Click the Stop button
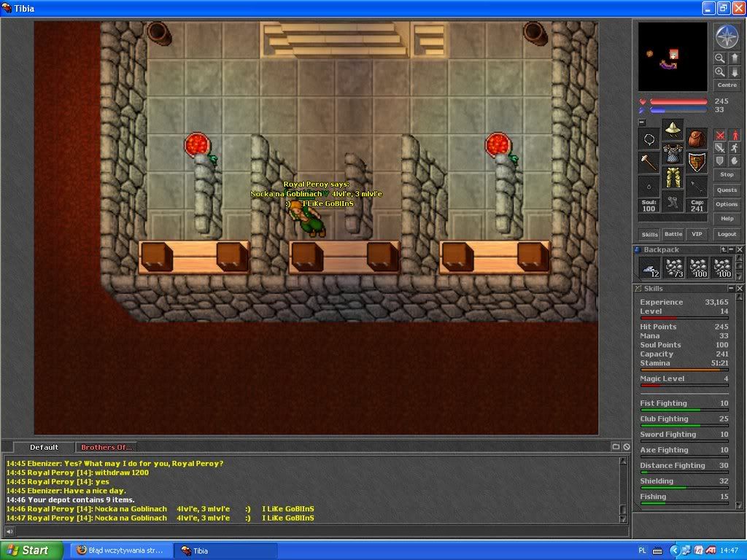This screenshot has height=560, width=747. click(x=727, y=175)
